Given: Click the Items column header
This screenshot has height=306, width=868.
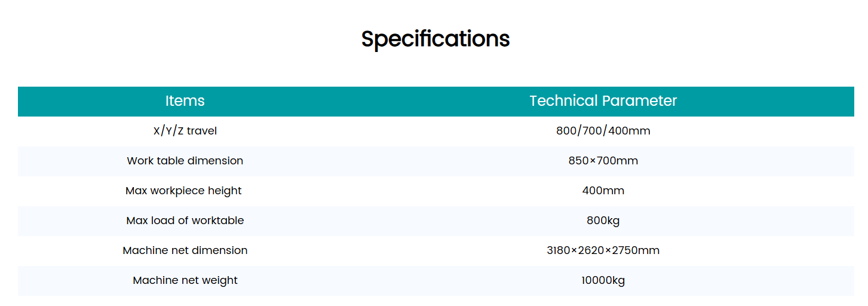Looking at the screenshot, I should point(185,101).
